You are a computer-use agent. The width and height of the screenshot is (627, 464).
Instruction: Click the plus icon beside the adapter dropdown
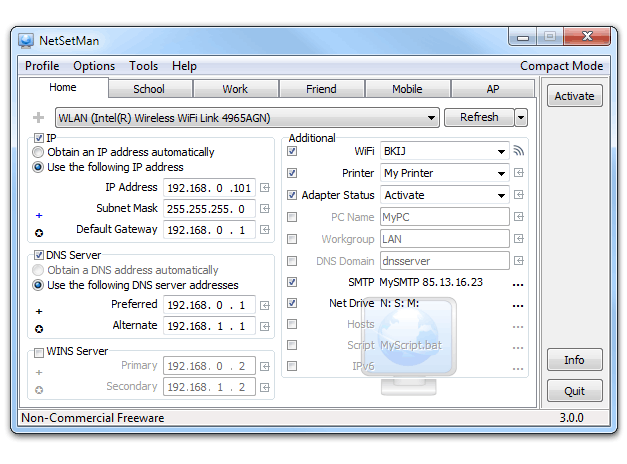(x=38, y=118)
